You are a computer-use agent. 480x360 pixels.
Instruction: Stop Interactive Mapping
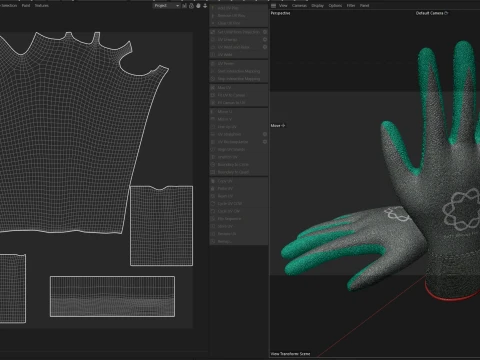tap(239, 79)
